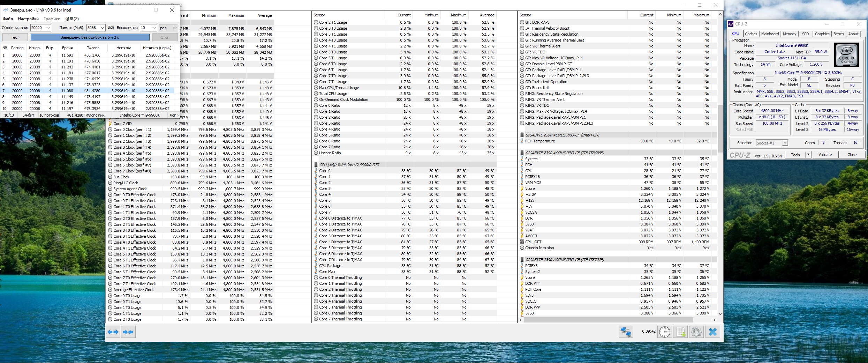Click the CPU-Z Validate button
868x363 pixels.
click(825, 155)
